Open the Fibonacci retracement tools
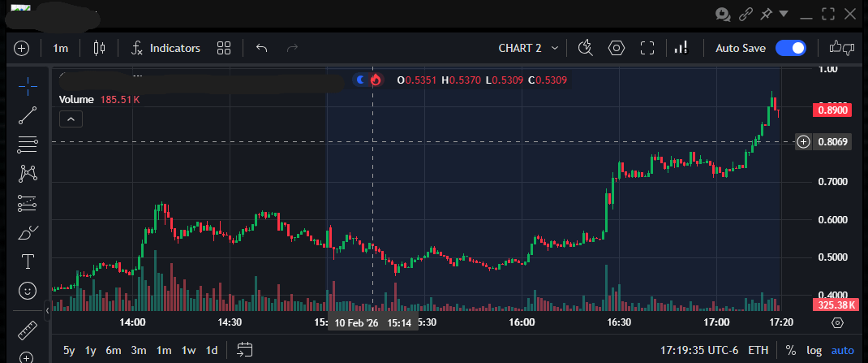The height and width of the screenshot is (363, 868). pyautogui.click(x=28, y=145)
